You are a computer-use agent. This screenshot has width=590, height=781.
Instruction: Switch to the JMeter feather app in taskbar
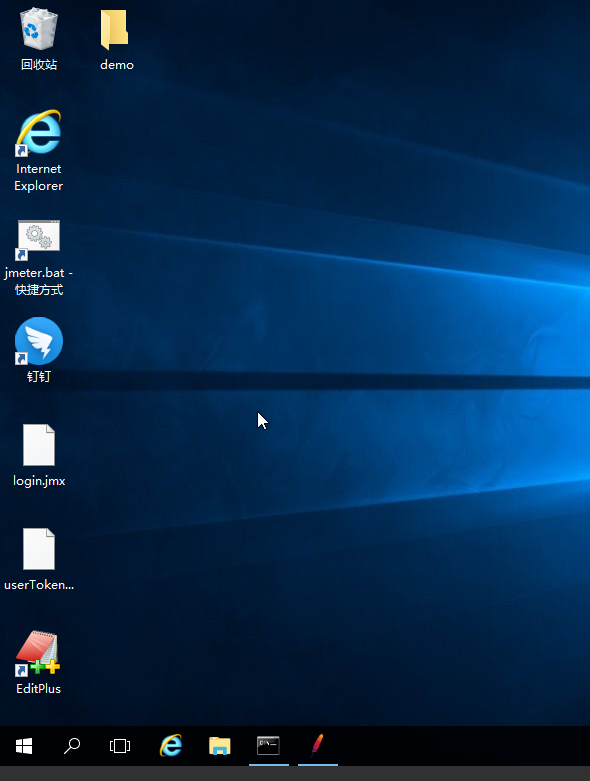(x=318, y=746)
